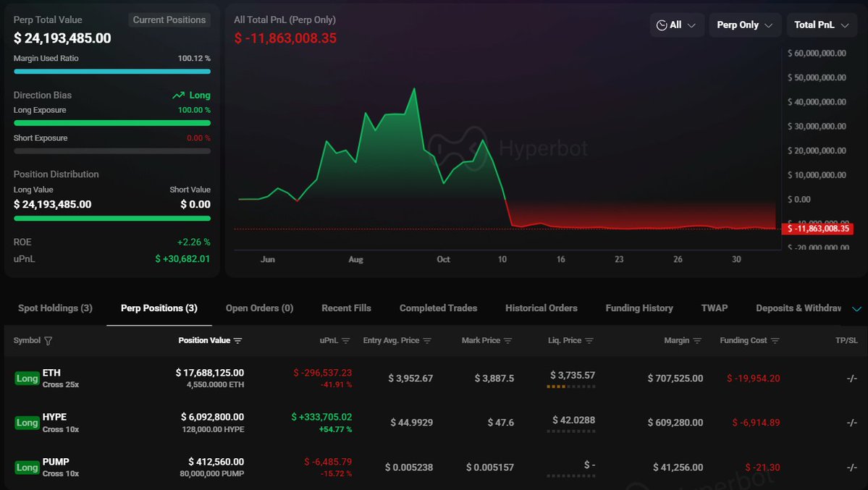Viewport: 868px width, 490px height.
Task: Open the Historical Orders tab
Action: tap(542, 308)
